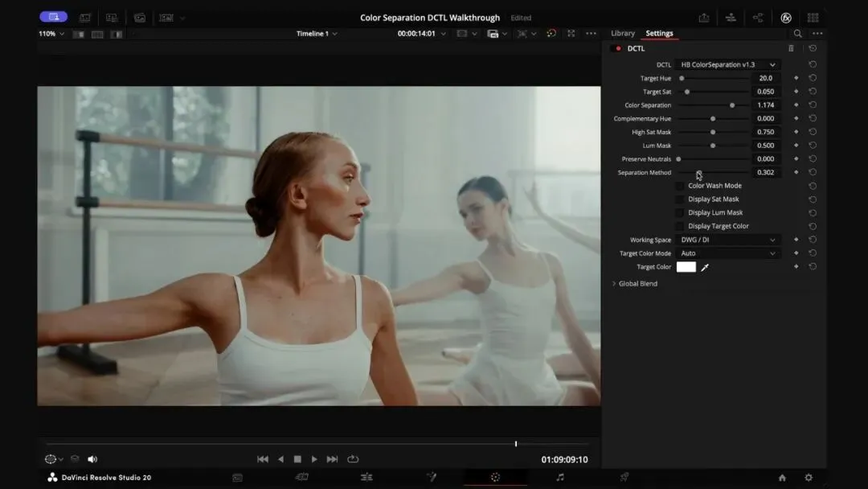The image size is (868, 489).
Task: Open the Deliver page rocket icon
Action: pyautogui.click(x=624, y=477)
